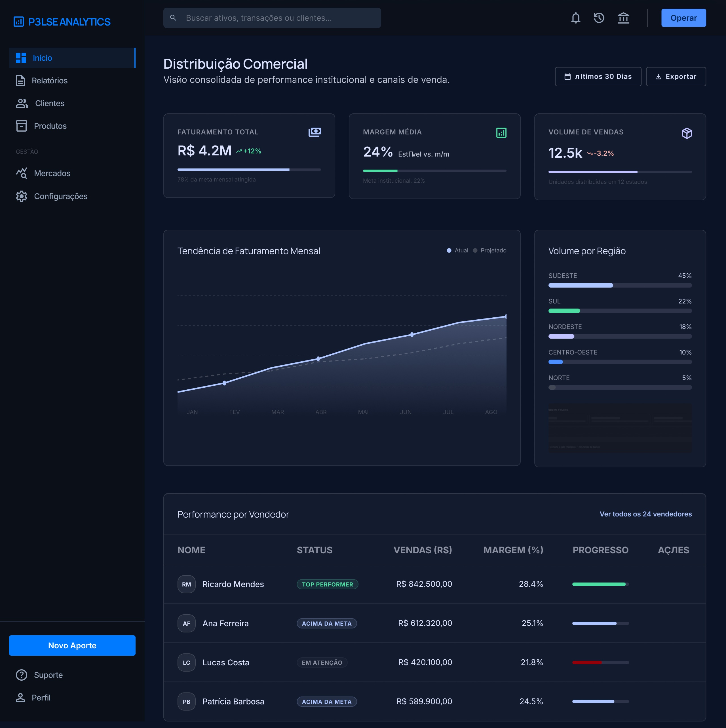This screenshot has height=728, width=726.
Task: Click the Sudeste region volume bar
Action: [620, 285]
